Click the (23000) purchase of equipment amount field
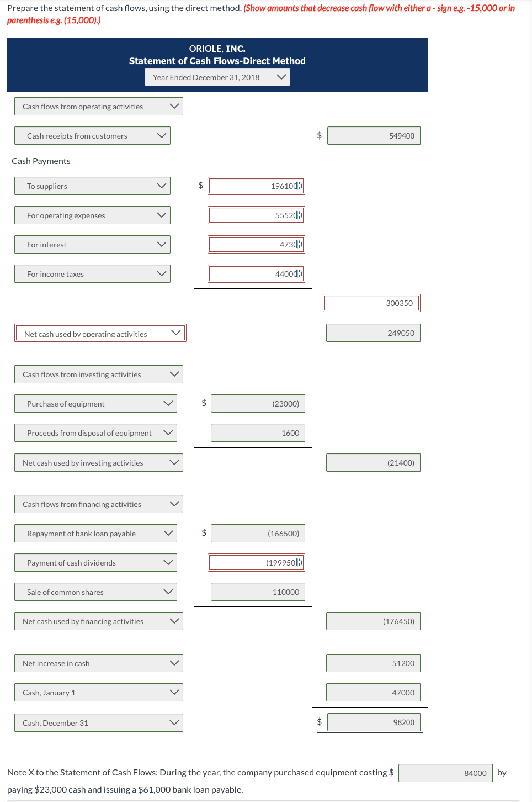This screenshot has height=802, width=532. (x=258, y=403)
